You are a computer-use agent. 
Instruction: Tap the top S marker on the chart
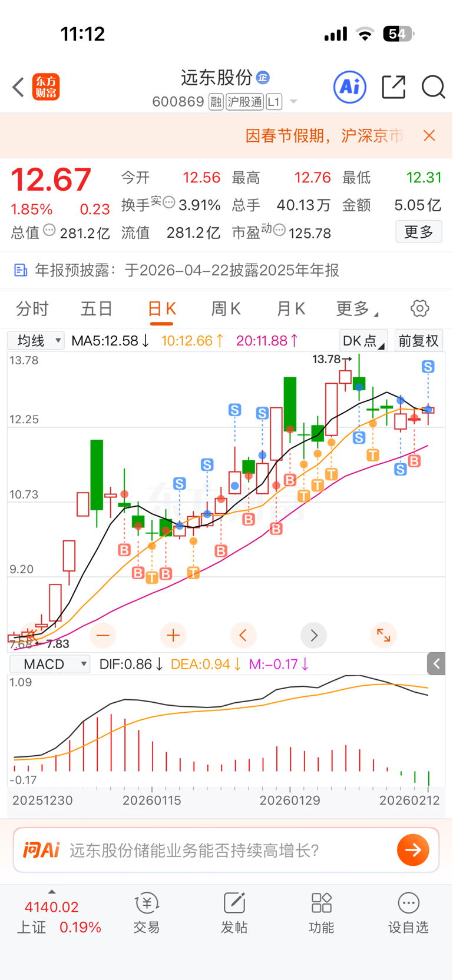pyautogui.click(x=428, y=367)
